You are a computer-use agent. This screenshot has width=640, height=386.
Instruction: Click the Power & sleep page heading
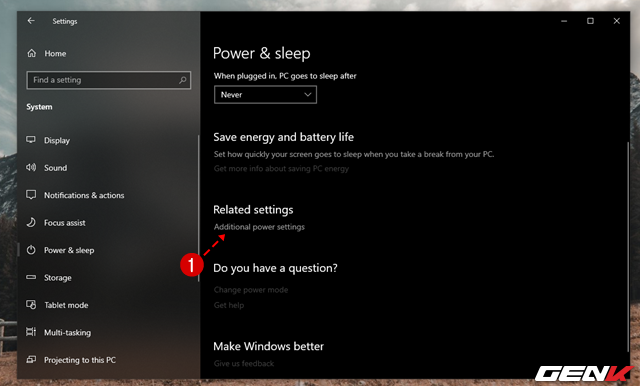[x=262, y=53]
